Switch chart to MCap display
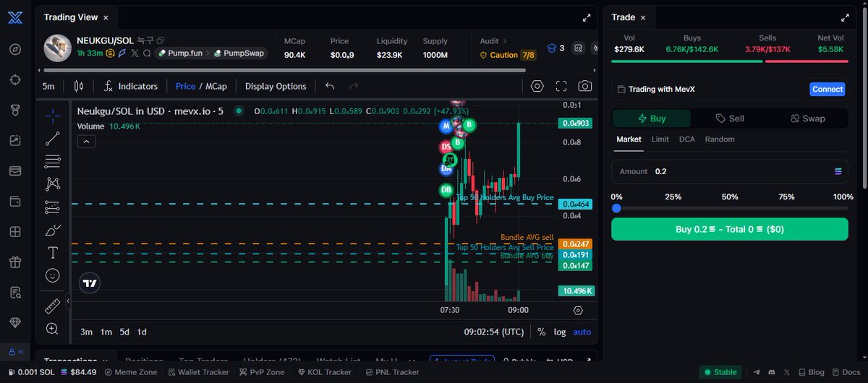Image resolution: width=868 pixels, height=383 pixels. tap(216, 86)
